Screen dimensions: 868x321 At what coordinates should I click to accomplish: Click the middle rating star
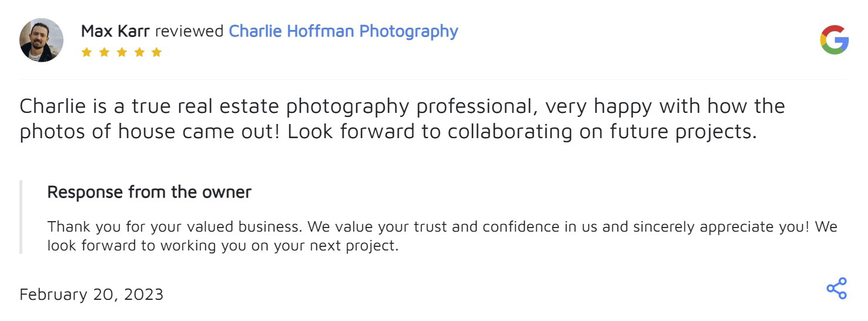click(122, 52)
